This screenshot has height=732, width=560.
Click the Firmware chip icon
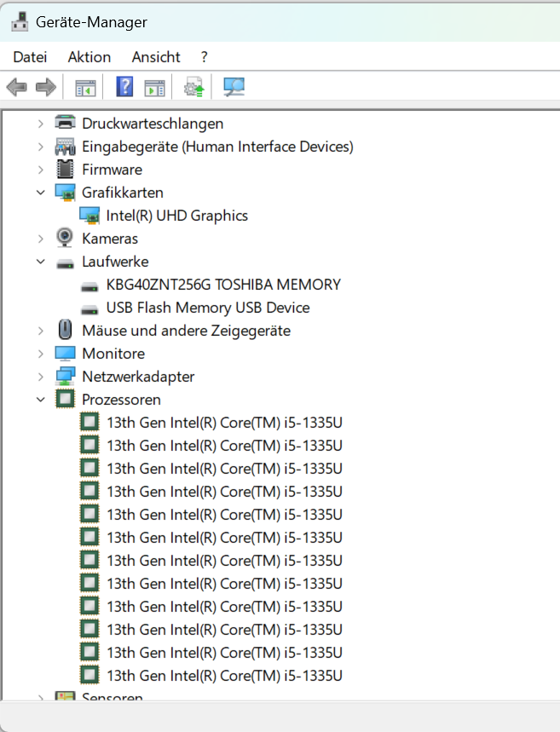[x=65, y=169]
